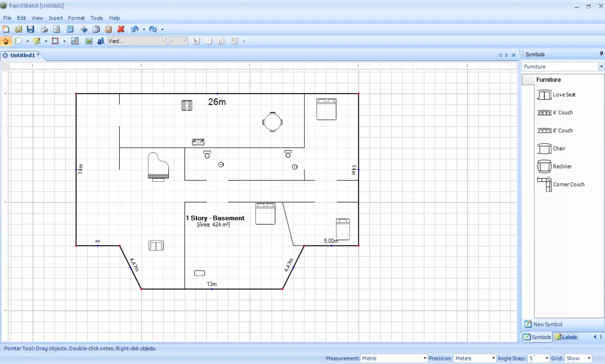The image size is (605, 364).
Task: Expand the draw area tool dropdown arrow
Action: point(64,41)
